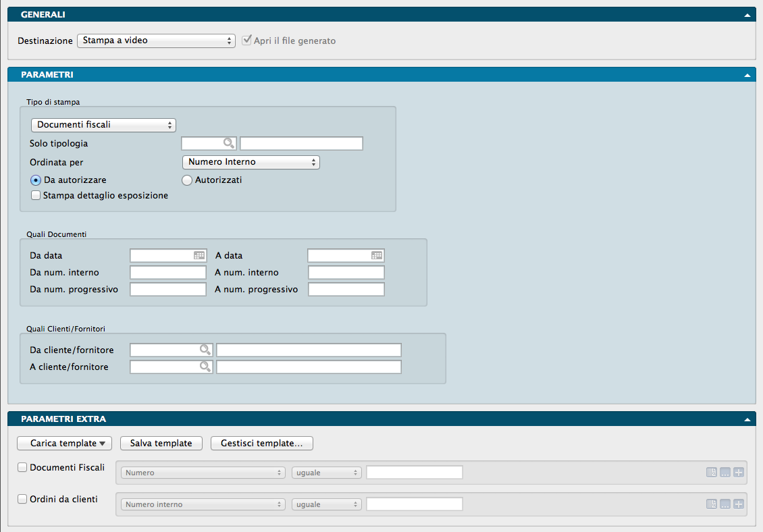Open the calendar picker for A data
763x532 pixels.
[x=377, y=255]
